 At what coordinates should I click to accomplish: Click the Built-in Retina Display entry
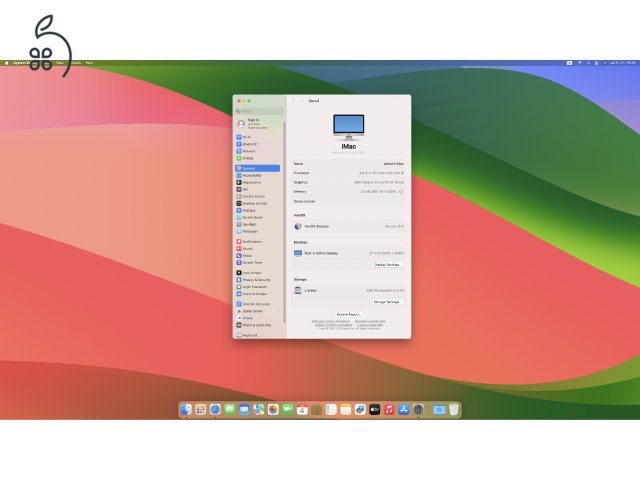coord(349,253)
